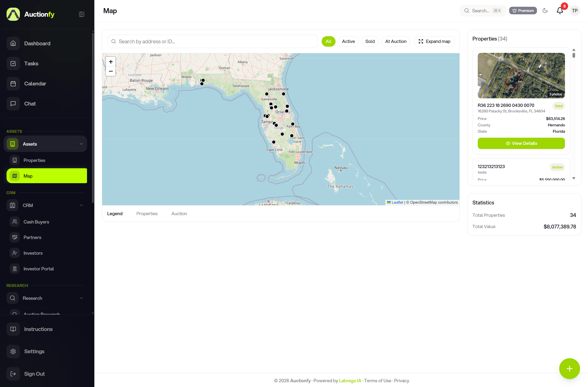Viewport: 588px width, 387px height.
Task: Collapse the Assets sidebar group
Action: [x=81, y=144]
